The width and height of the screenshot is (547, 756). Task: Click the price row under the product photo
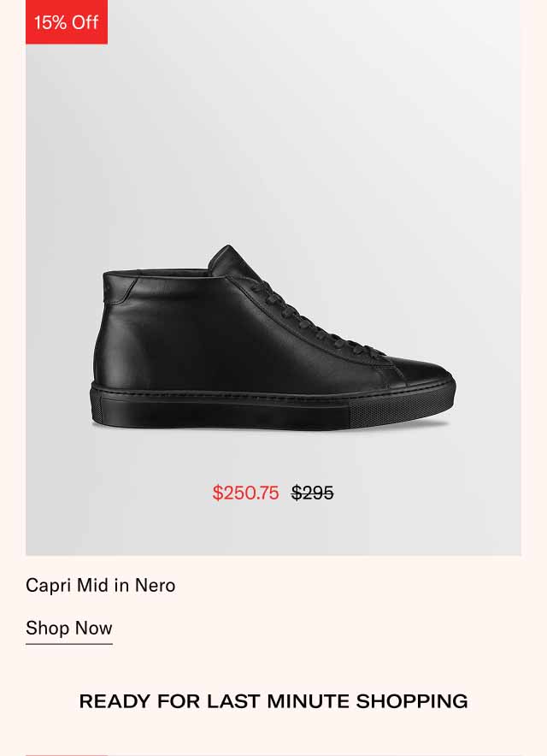point(273,492)
